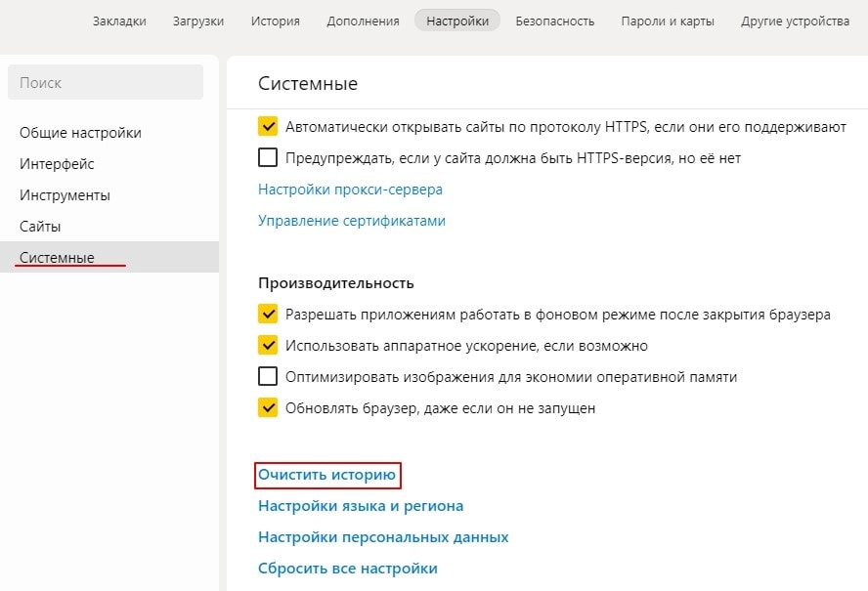
Task: Click the Управление сертификатами link
Action: pyautogui.click(x=352, y=221)
